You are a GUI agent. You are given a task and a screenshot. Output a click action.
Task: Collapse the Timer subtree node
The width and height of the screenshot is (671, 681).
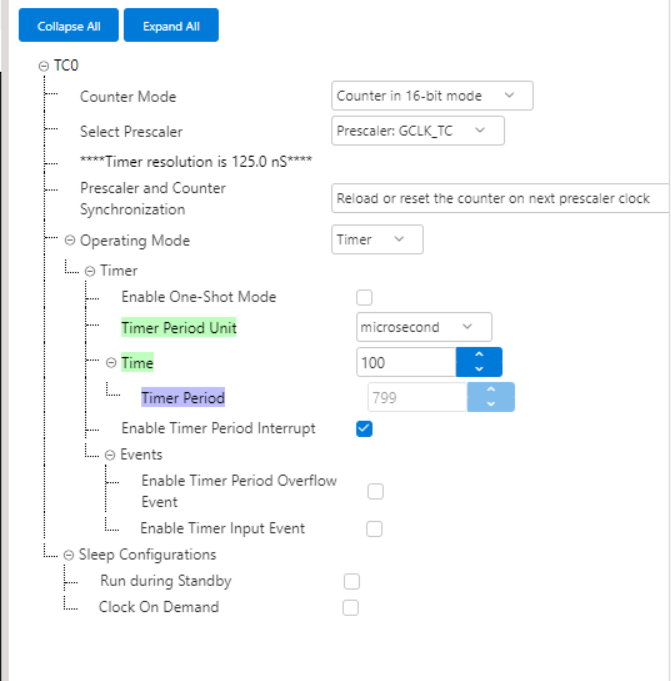(x=90, y=271)
